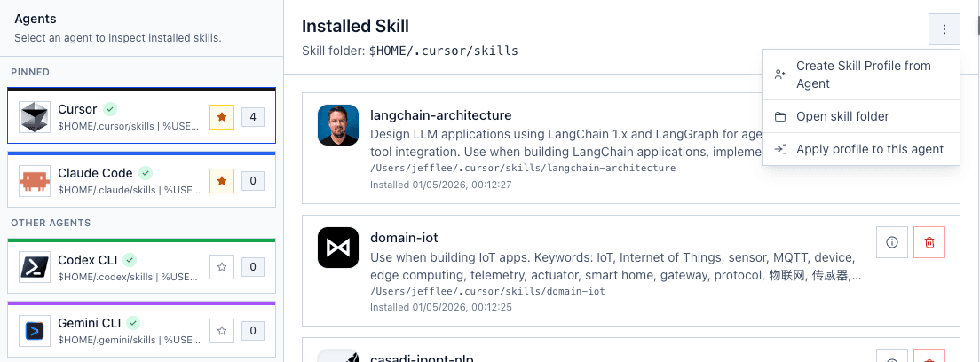
Task: Open the langchain-architecture skill title
Action: pyautogui.click(x=440, y=115)
